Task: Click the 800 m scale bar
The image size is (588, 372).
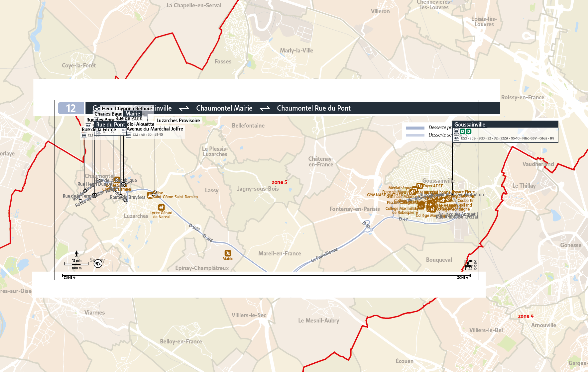Action: (76, 264)
